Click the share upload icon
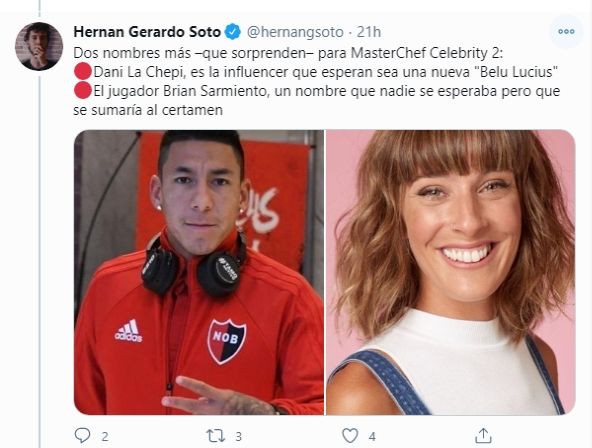Image resolution: width=592 pixels, height=448 pixels. [483, 436]
